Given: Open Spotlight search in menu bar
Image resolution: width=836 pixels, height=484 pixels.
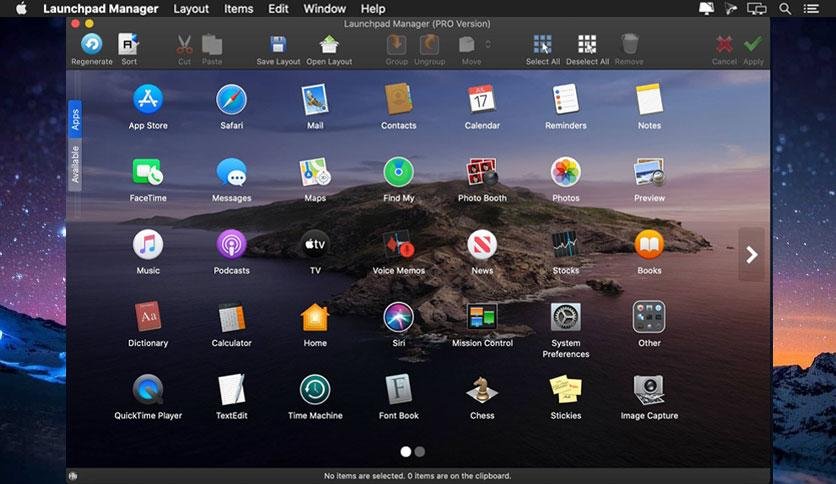Looking at the screenshot, I should click(785, 9).
